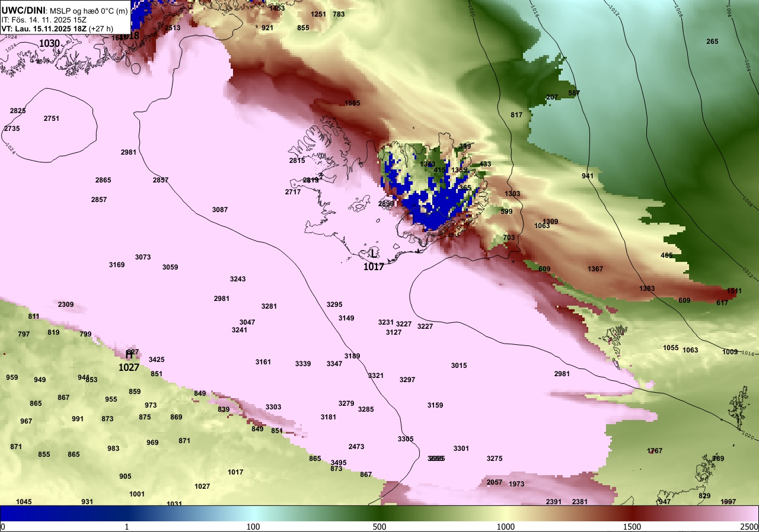
Task: Click the height value 2391
Action: coord(554,502)
